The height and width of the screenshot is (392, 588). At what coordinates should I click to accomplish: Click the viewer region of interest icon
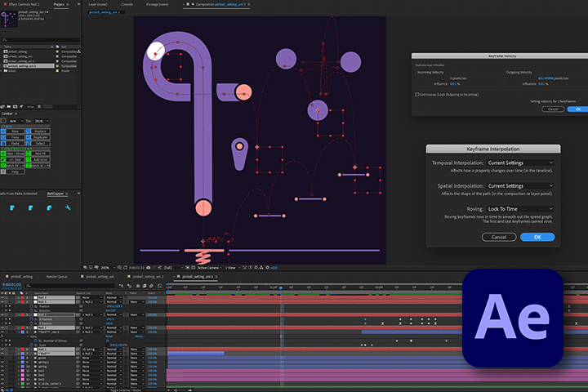pos(187,268)
